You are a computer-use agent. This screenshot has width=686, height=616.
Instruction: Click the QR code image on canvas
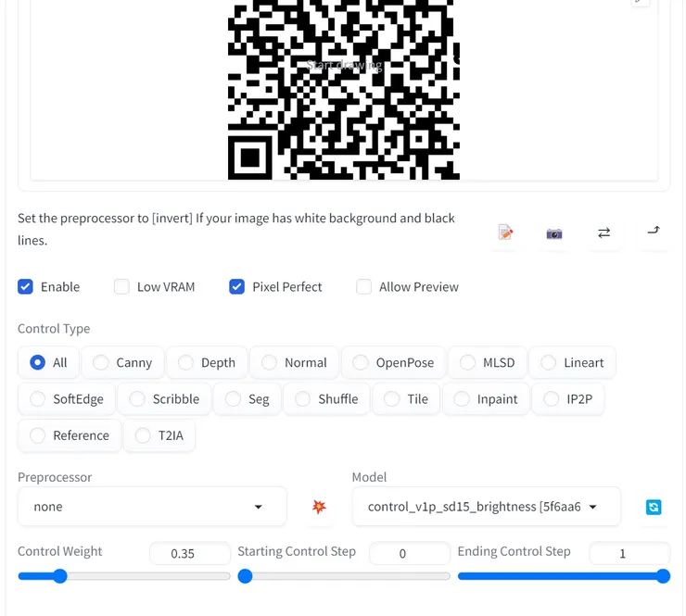click(x=344, y=90)
